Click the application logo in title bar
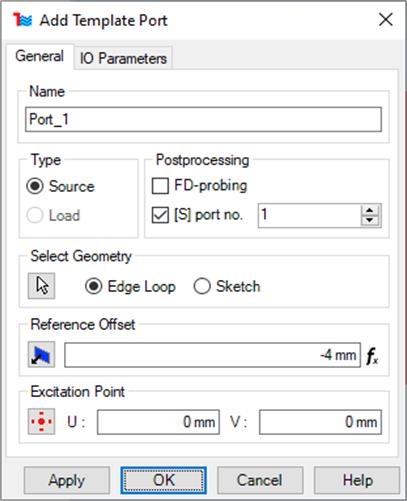Viewport: 407px width, 501px height. point(22,20)
